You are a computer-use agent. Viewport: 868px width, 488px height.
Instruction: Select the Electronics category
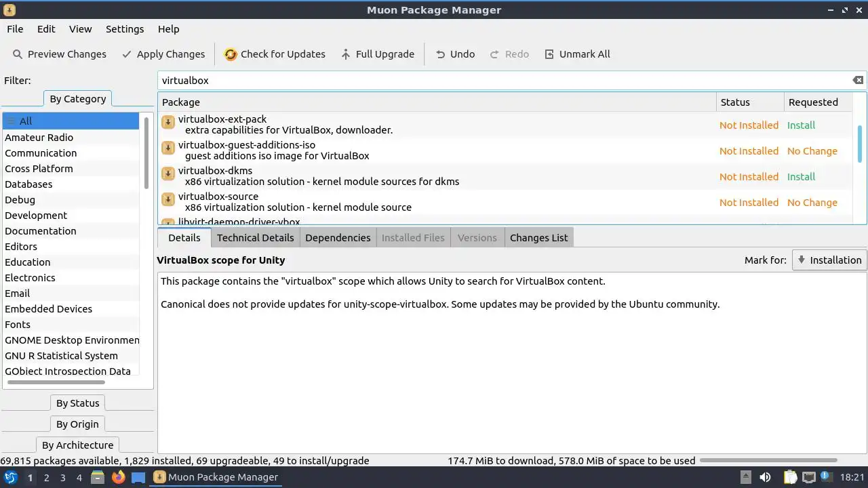coord(71,278)
